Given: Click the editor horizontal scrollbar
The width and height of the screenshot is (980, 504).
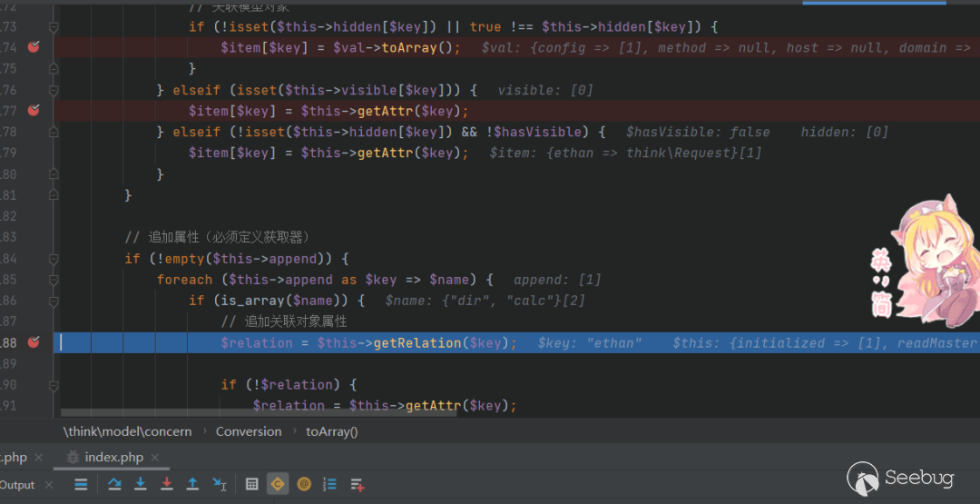Looking at the screenshot, I should (x=272, y=412).
